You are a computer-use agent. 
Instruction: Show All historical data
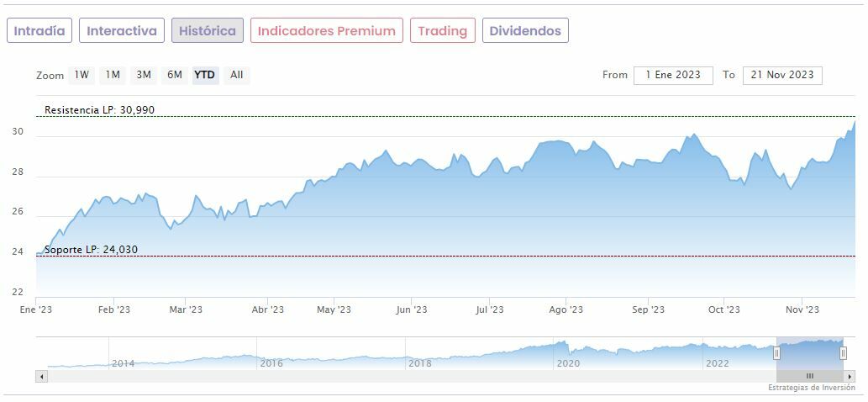[237, 75]
